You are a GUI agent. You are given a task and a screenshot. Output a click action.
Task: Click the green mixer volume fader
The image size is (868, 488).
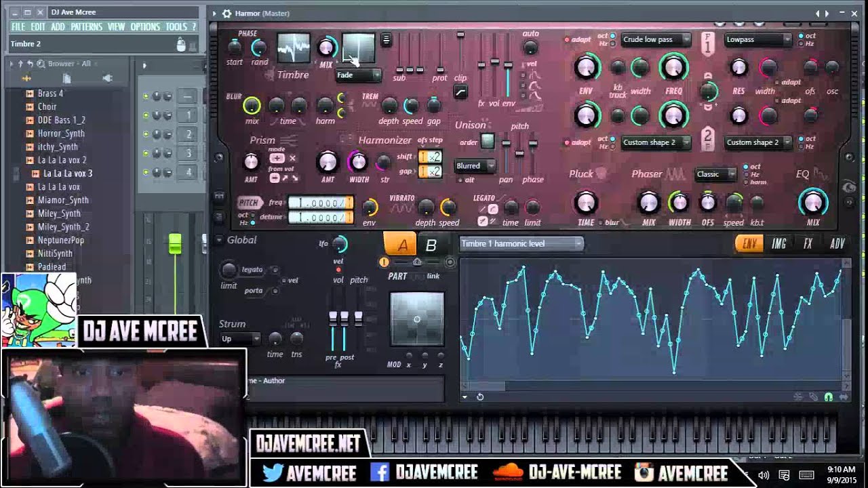(x=175, y=243)
